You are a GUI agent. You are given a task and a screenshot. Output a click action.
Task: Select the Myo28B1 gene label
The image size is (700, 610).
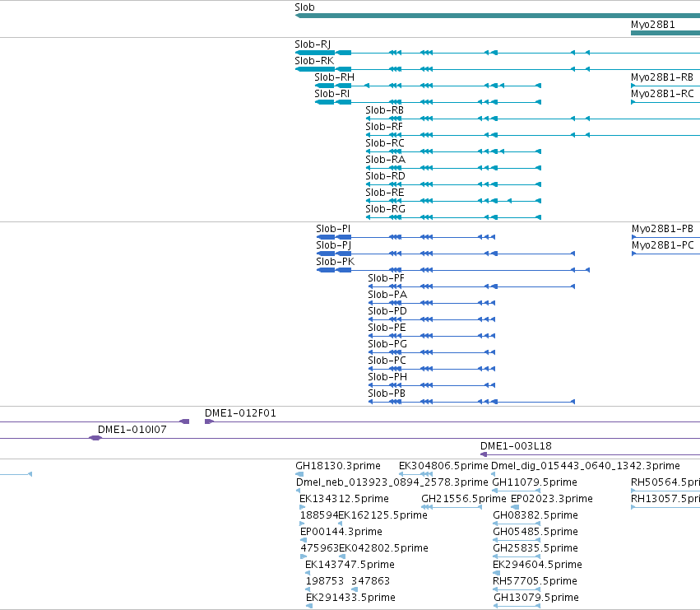pos(652,25)
